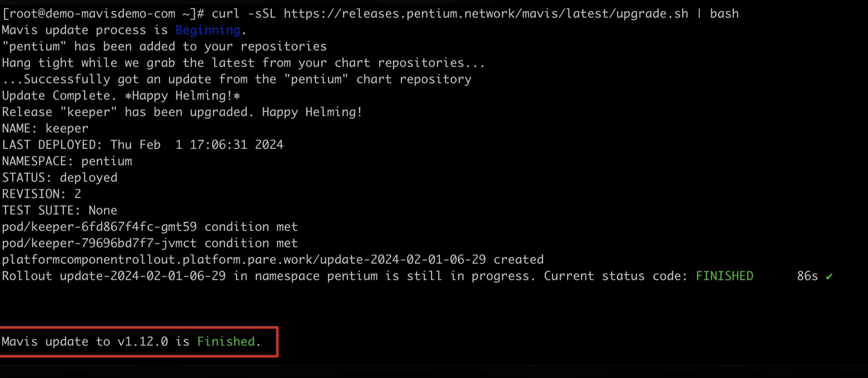Click the upgrade.sh URL in curl command

(486, 14)
